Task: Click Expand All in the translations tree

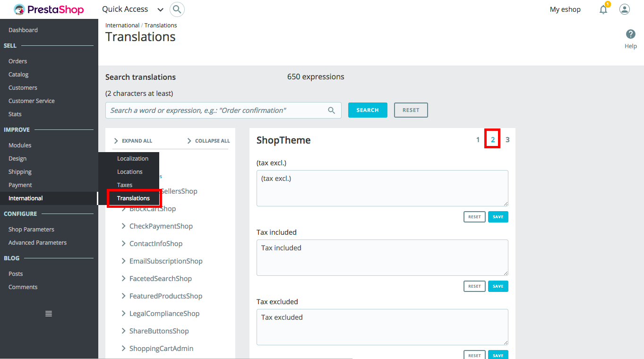Action: point(133,141)
